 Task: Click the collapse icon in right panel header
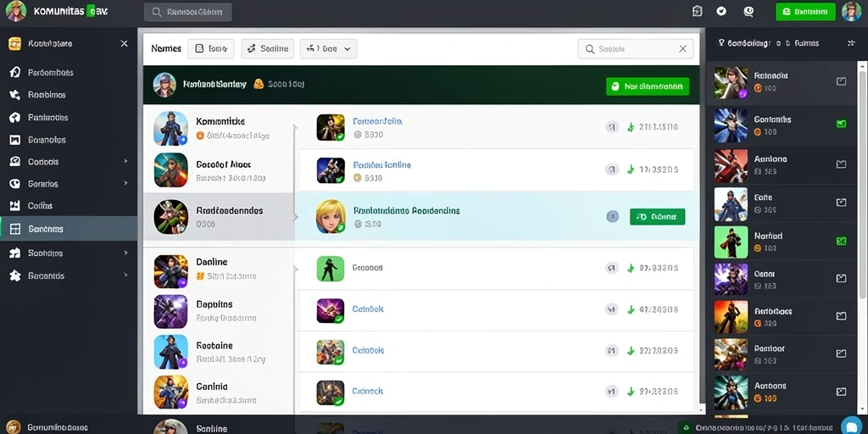tap(851, 42)
